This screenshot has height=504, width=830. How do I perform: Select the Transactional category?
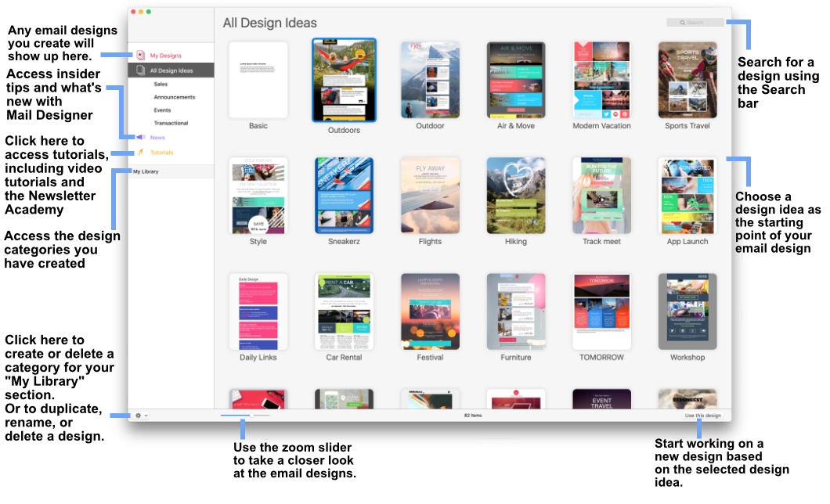(171, 123)
